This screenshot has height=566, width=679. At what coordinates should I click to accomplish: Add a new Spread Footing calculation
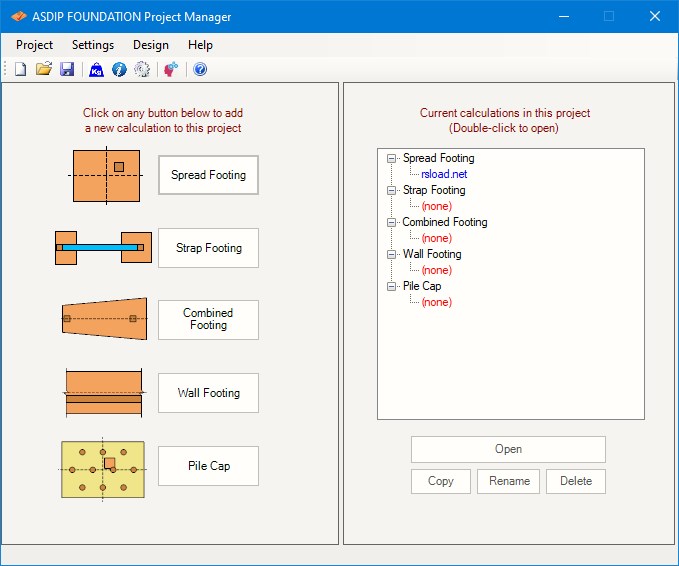(208, 175)
